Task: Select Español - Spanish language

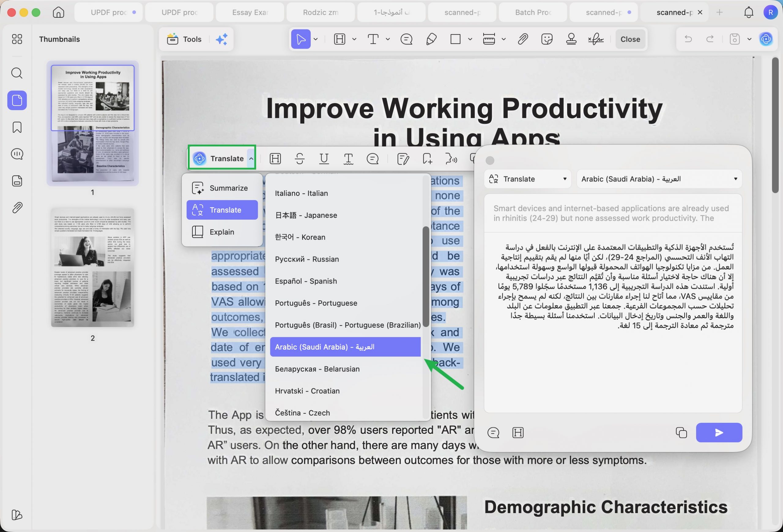Action: click(x=345, y=281)
